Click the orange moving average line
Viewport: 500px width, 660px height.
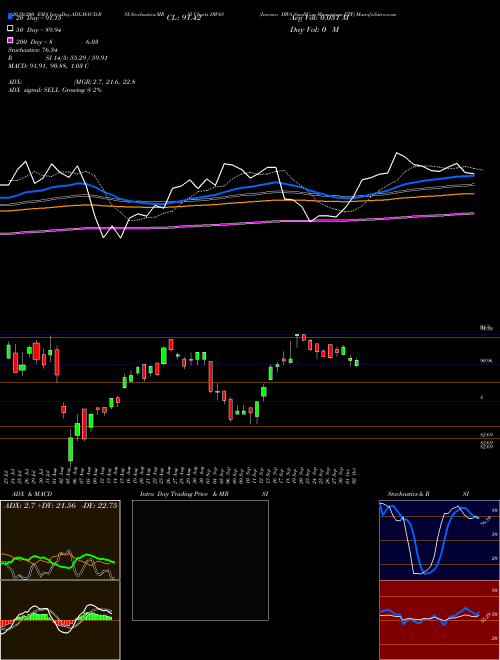pyautogui.click(x=236, y=202)
